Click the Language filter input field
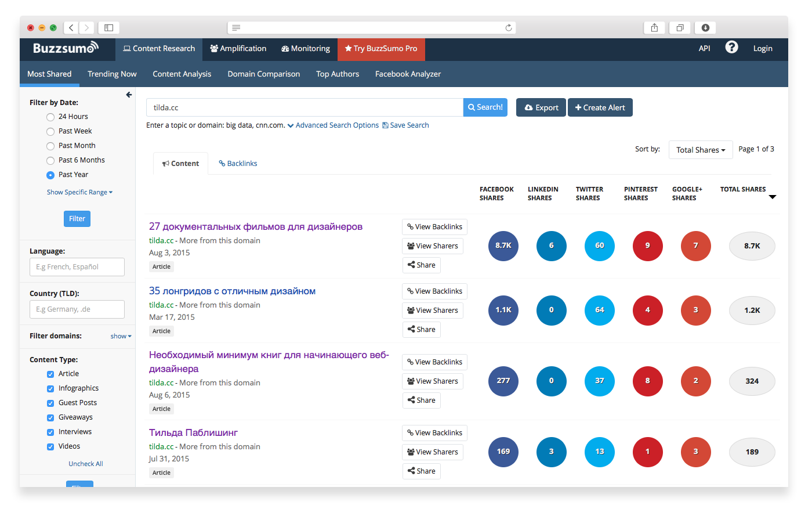 (x=77, y=267)
